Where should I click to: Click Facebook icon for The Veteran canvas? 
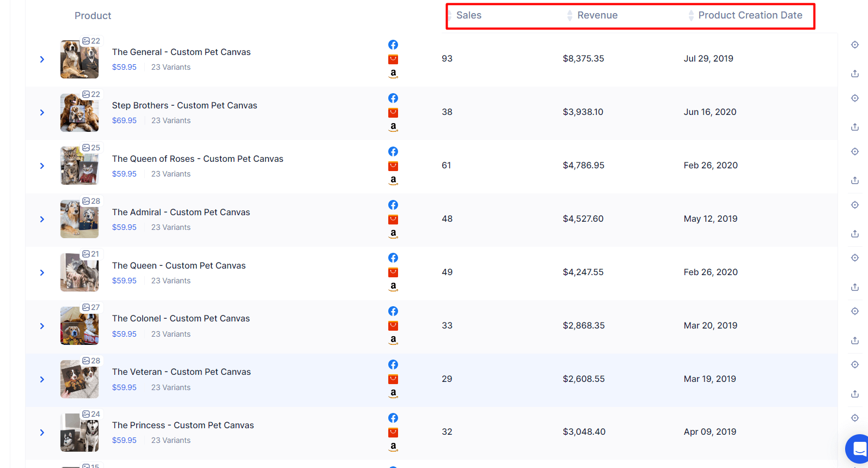393,364
